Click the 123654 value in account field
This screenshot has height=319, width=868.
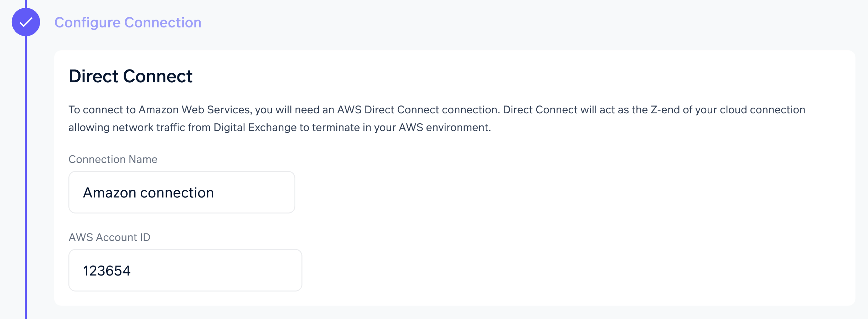[107, 271]
